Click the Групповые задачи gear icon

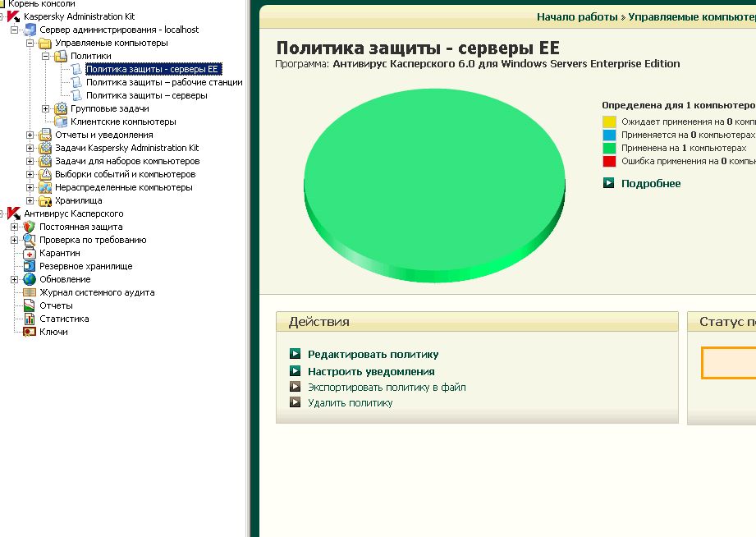tap(60, 108)
